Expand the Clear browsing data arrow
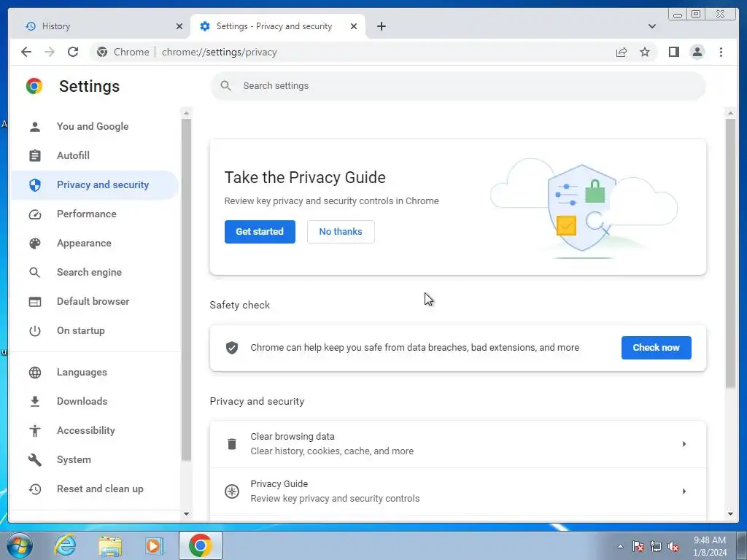 684,444
